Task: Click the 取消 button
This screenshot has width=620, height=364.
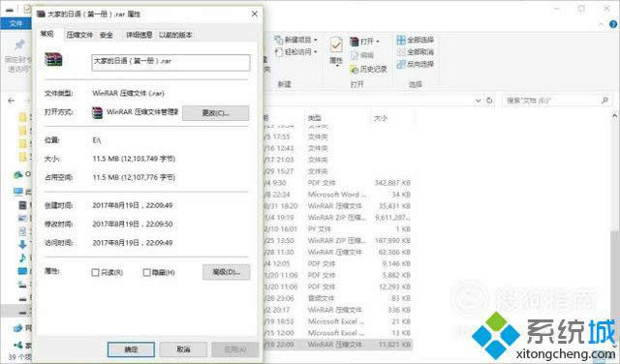Action: pyautogui.click(x=183, y=349)
